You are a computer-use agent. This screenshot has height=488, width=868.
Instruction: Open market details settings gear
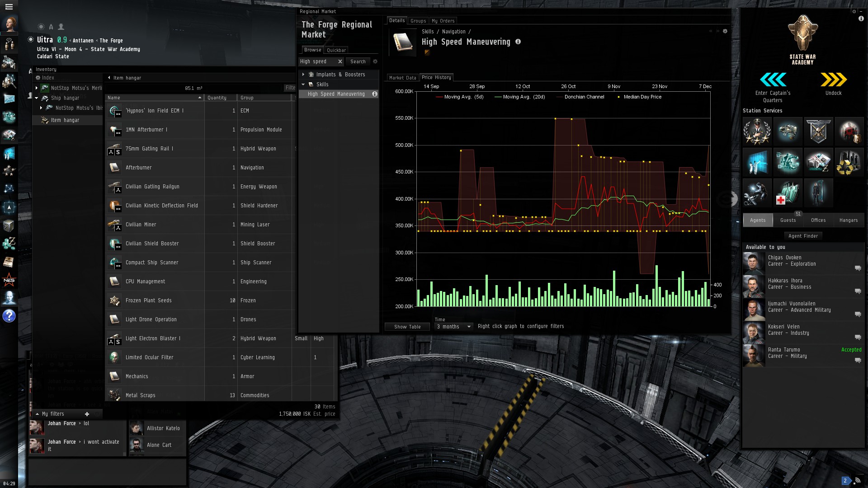coord(725,31)
